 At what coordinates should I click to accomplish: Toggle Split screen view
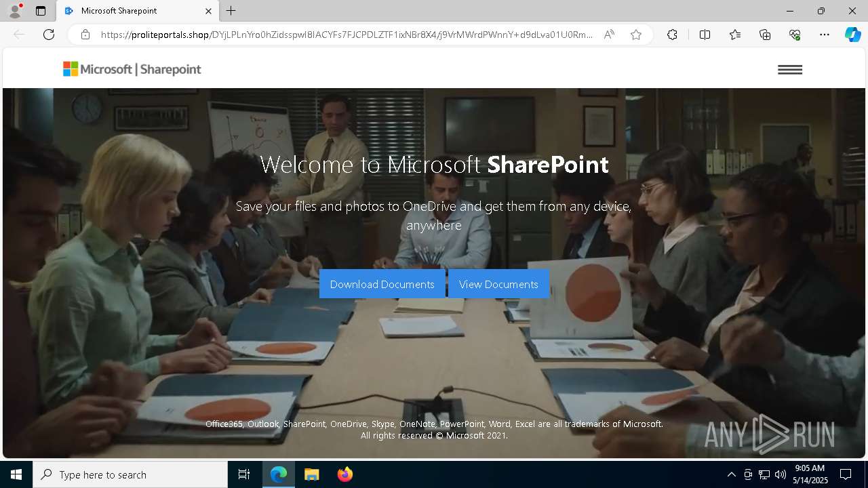tap(705, 35)
